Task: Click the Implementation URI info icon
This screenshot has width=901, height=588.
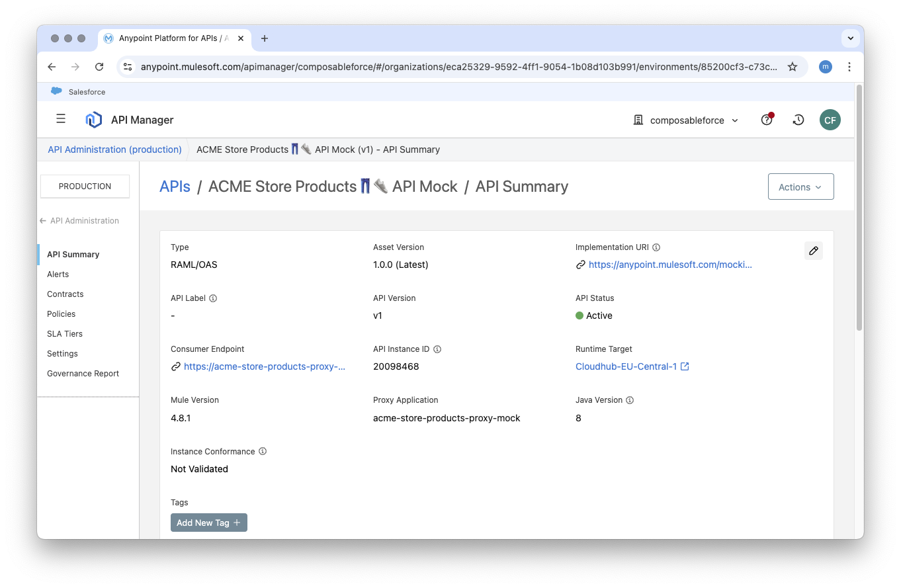Action: [656, 247]
